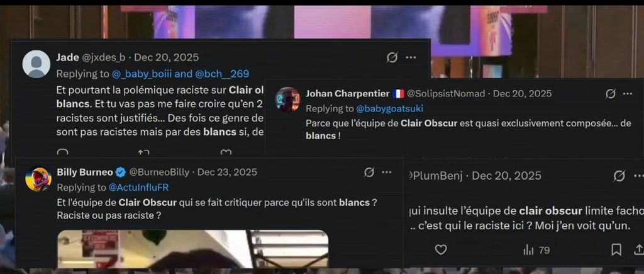Click Grok icon on PlumBenj's tweet
This screenshot has height=274, width=644.
pyautogui.click(x=619, y=176)
